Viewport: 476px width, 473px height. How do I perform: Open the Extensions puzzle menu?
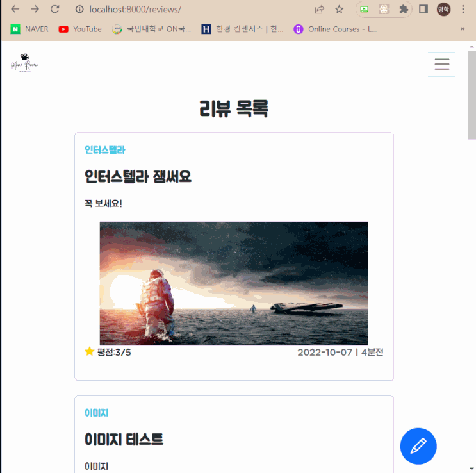point(404,10)
